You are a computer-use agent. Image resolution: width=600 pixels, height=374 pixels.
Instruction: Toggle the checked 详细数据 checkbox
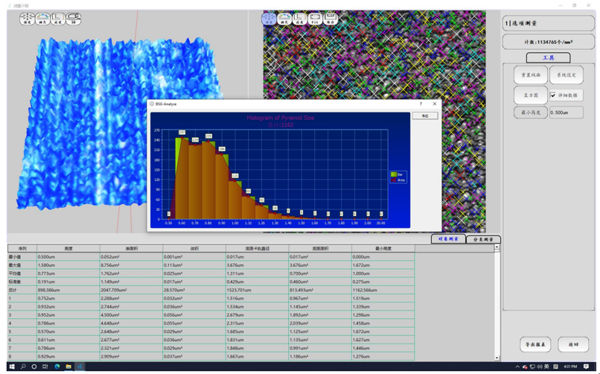coord(553,95)
